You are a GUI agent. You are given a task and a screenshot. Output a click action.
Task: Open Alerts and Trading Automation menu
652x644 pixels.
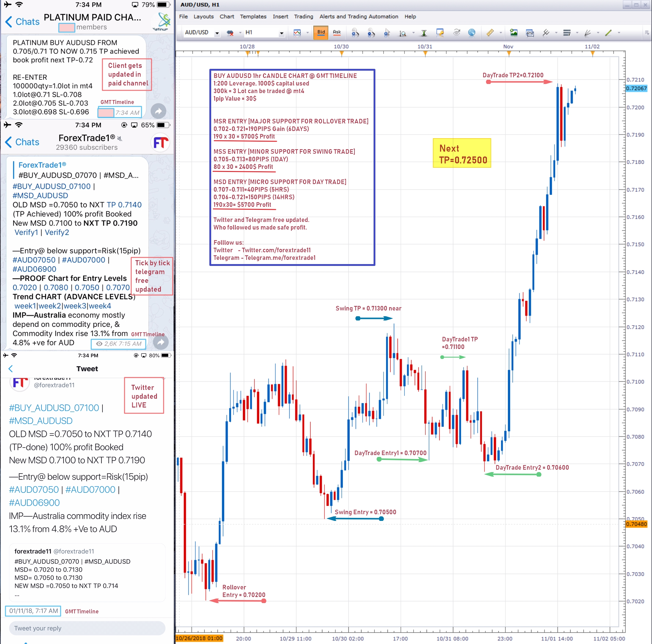[x=359, y=17]
